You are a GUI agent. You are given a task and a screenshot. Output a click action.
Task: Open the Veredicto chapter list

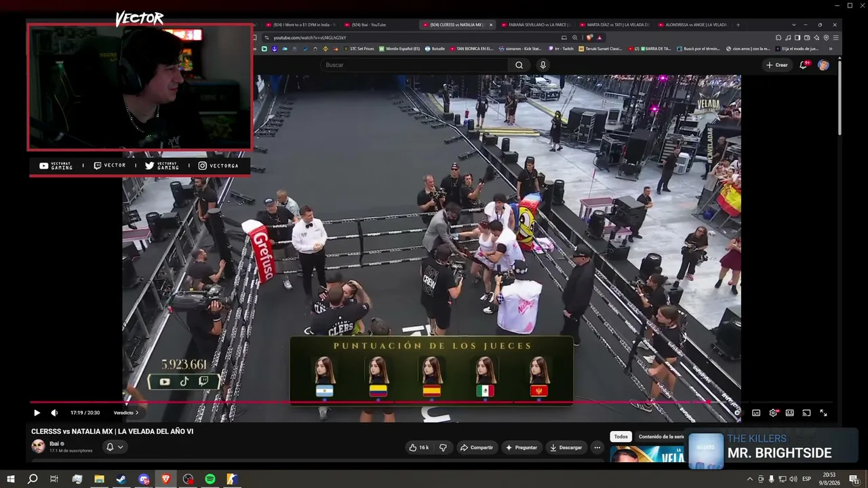(x=126, y=413)
